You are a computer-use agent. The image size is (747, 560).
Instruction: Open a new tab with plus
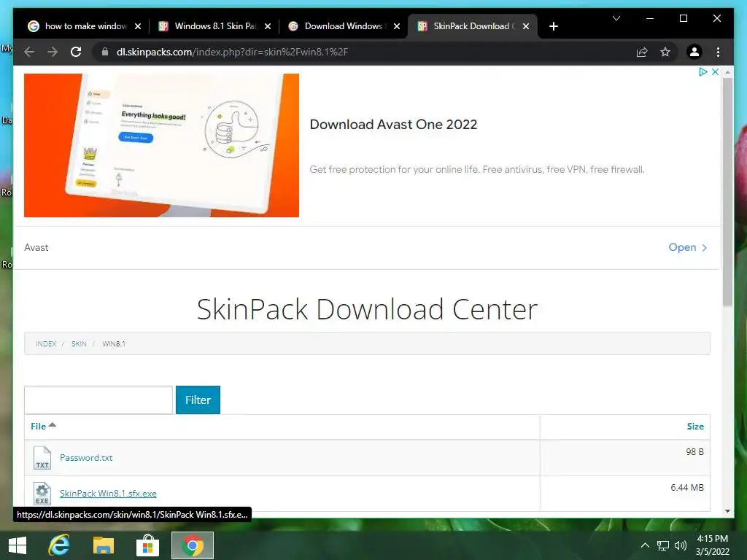click(x=553, y=27)
